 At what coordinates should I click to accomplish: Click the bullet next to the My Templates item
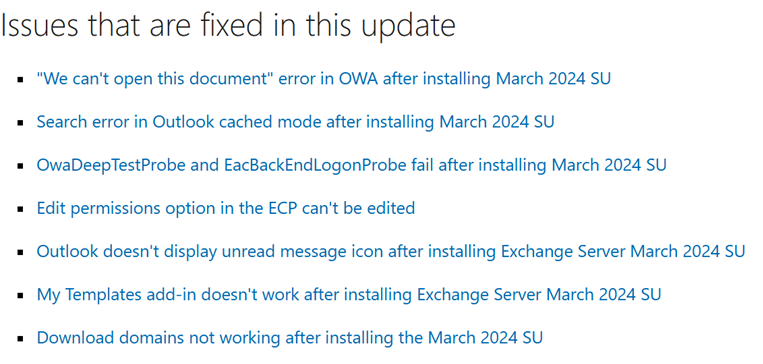point(20,296)
